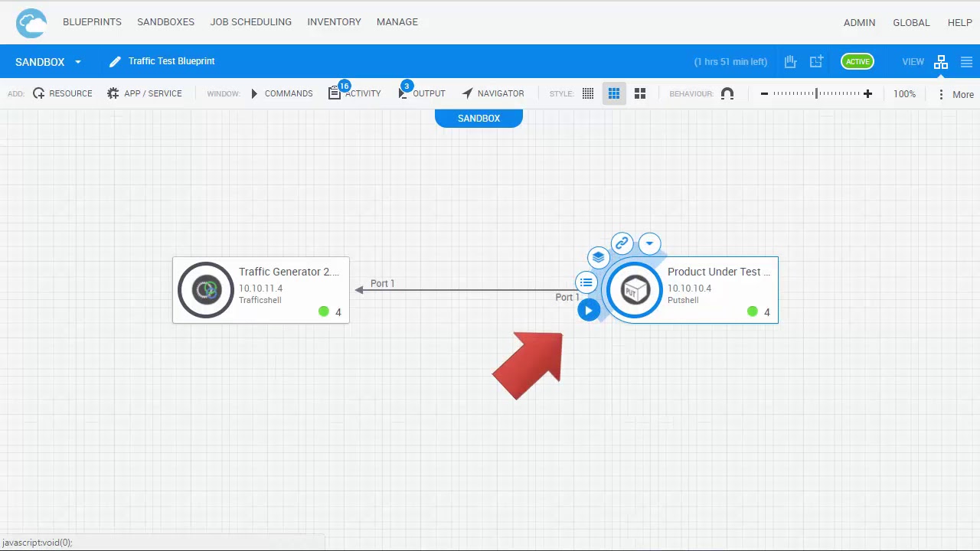Select the Traffic Generator 2 title
The image size is (980, 551).
pyautogui.click(x=289, y=272)
